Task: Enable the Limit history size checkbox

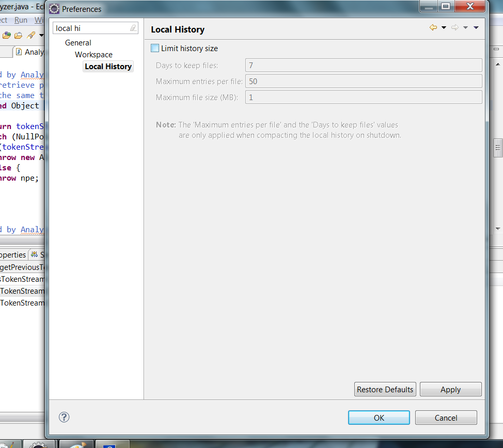Action: (x=154, y=48)
